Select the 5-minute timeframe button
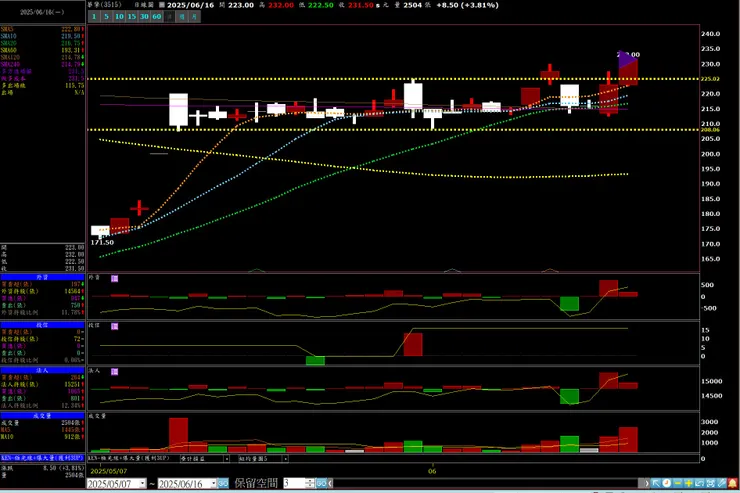740x493 pixels. 106,17
